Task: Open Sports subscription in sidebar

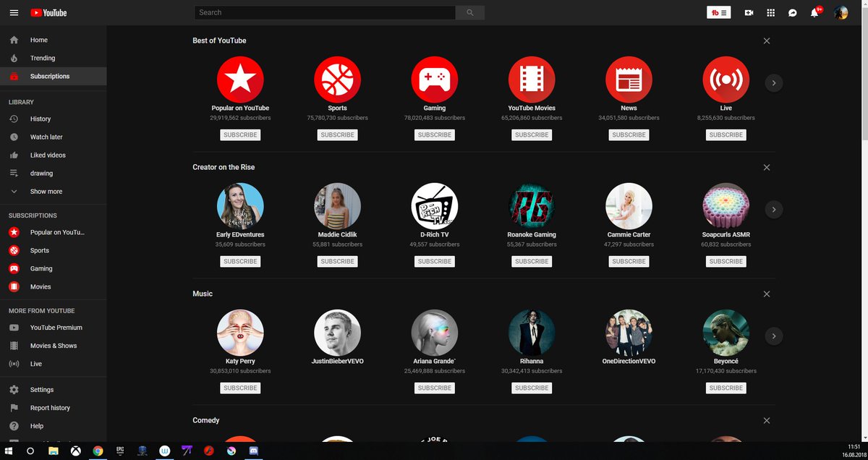Action: [x=53, y=250]
